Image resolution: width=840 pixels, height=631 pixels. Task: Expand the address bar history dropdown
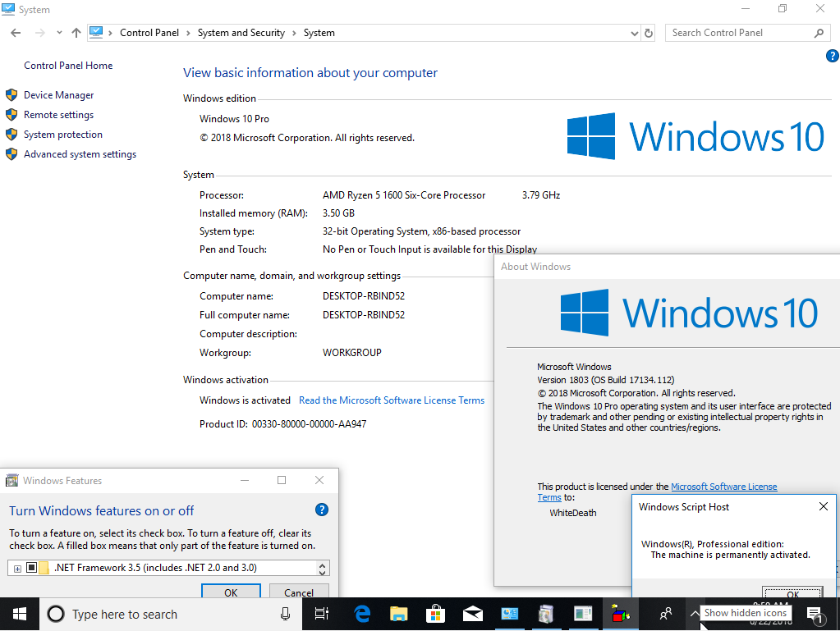pos(634,33)
